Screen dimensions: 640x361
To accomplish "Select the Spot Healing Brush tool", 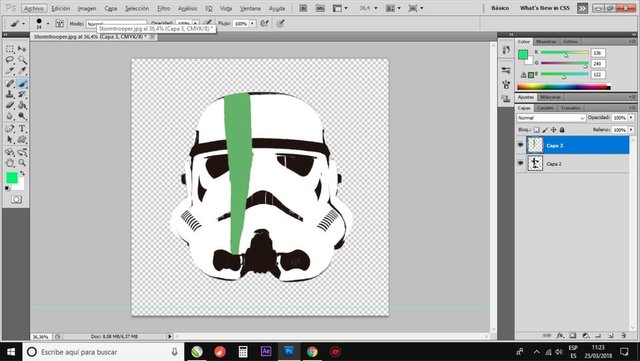I will (10, 84).
